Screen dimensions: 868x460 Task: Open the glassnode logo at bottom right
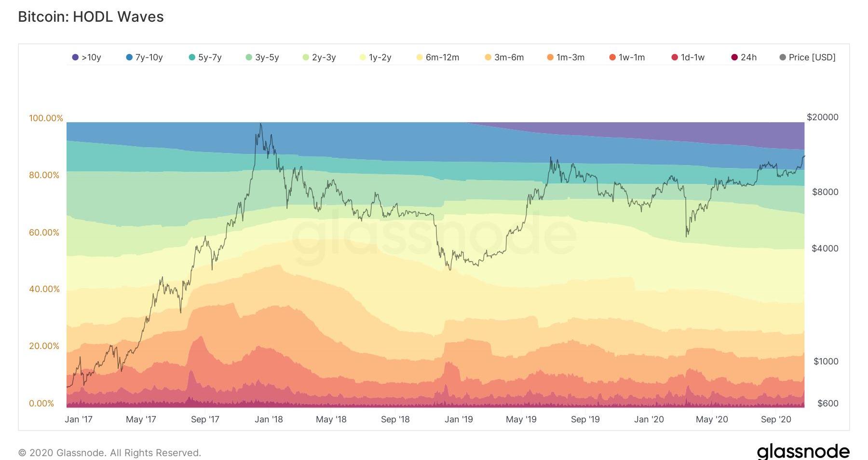(803, 451)
